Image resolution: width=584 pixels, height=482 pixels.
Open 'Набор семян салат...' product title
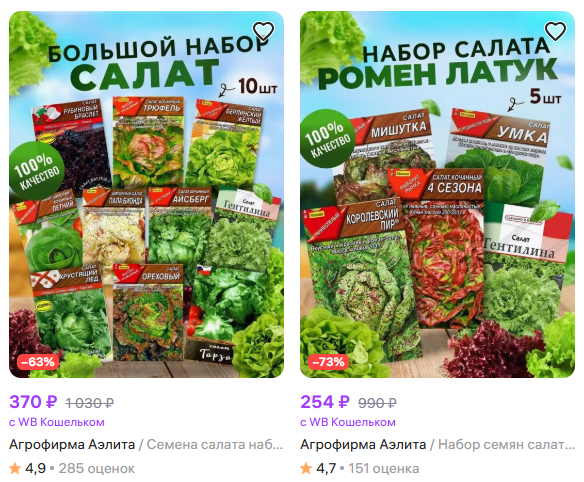[x=506, y=444]
